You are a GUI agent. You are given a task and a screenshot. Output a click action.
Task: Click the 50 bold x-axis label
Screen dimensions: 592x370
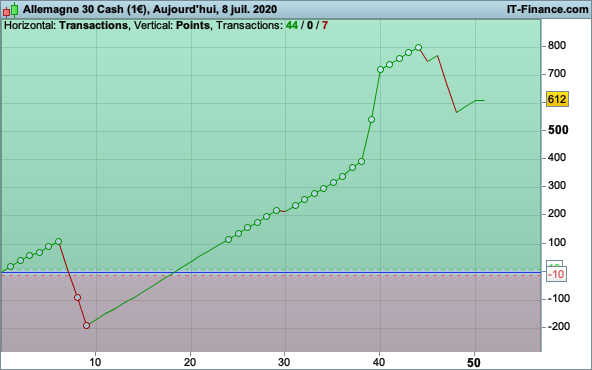pyautogui.click(x=474, y=363)
